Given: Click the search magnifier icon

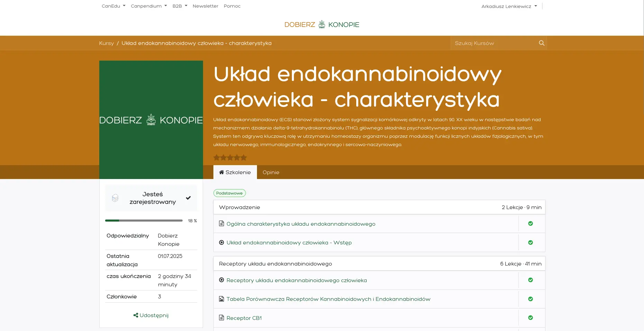Looking at the screenshot, I should point(541,43).
